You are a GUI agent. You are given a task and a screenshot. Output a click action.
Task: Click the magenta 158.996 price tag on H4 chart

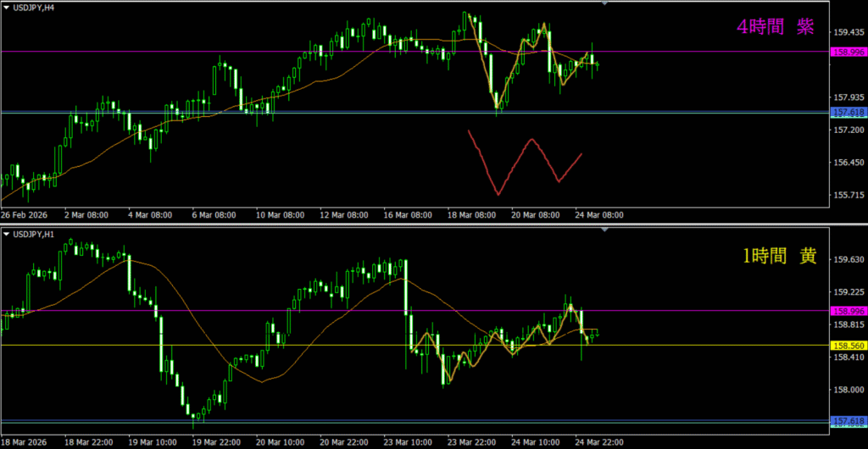[x=849, y=52]
